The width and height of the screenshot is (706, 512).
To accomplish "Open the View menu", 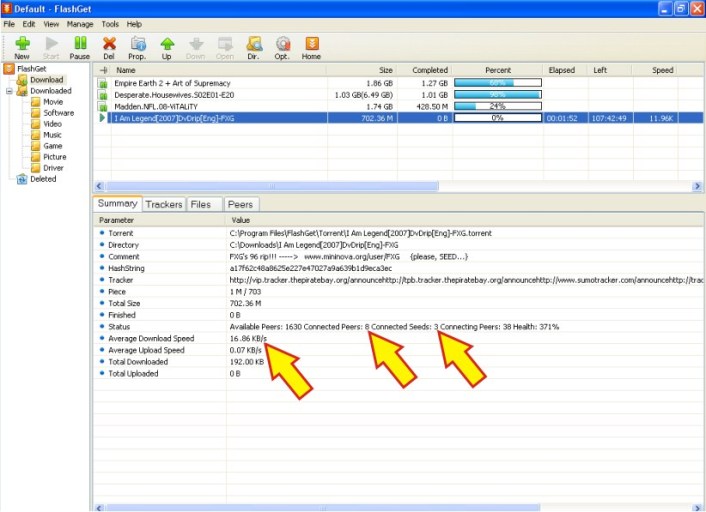I will coord(51,24).
